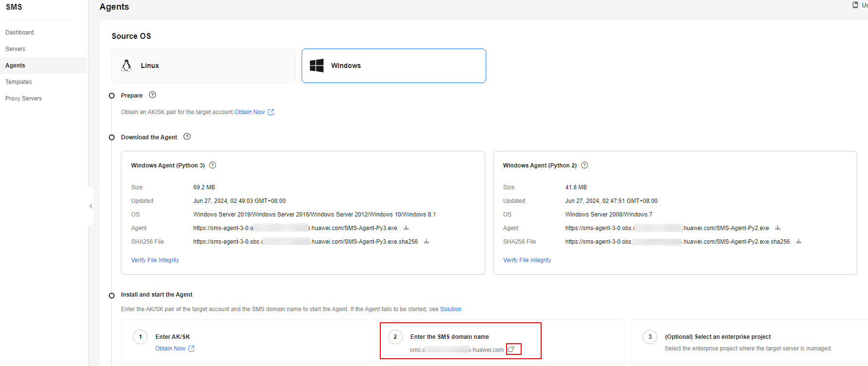Click help icon beside Windows Agent (Python 2)
Viewport: 868px width, 366px height.
(x=585, y=165)
